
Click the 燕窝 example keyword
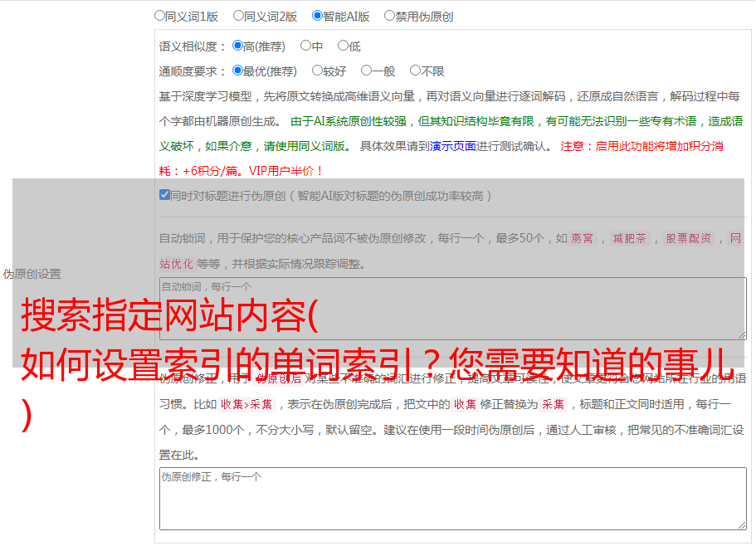[582, 238]
